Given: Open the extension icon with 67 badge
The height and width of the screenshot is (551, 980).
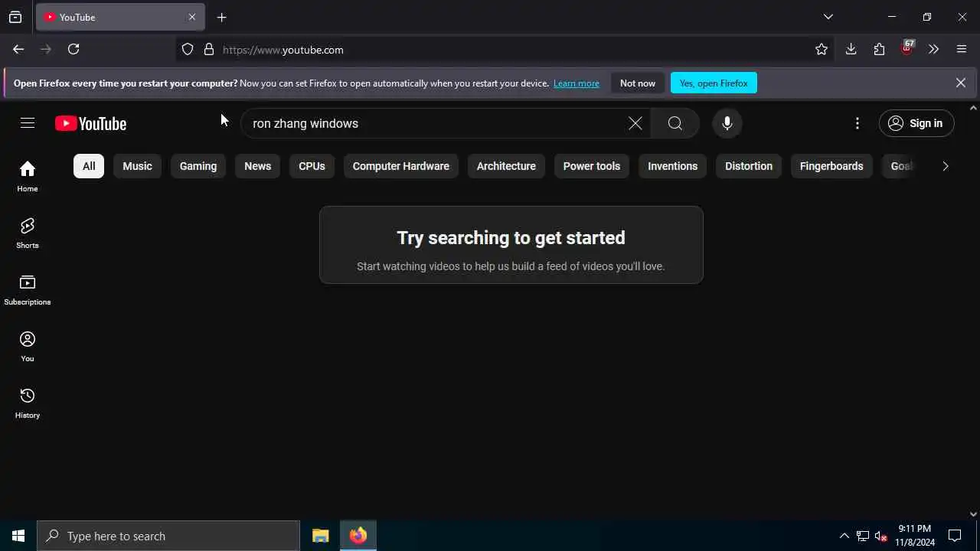Looking at the screenshot, I should point(907,48).
